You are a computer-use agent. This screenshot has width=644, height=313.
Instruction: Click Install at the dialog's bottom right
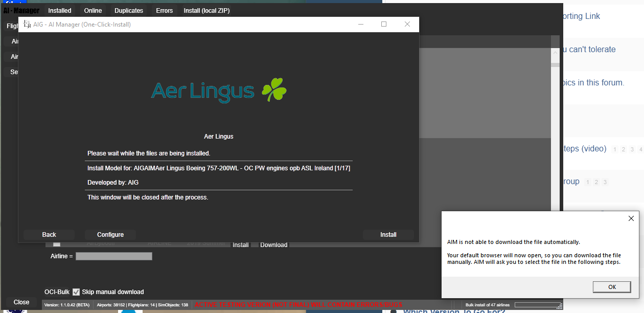(388, 235)
